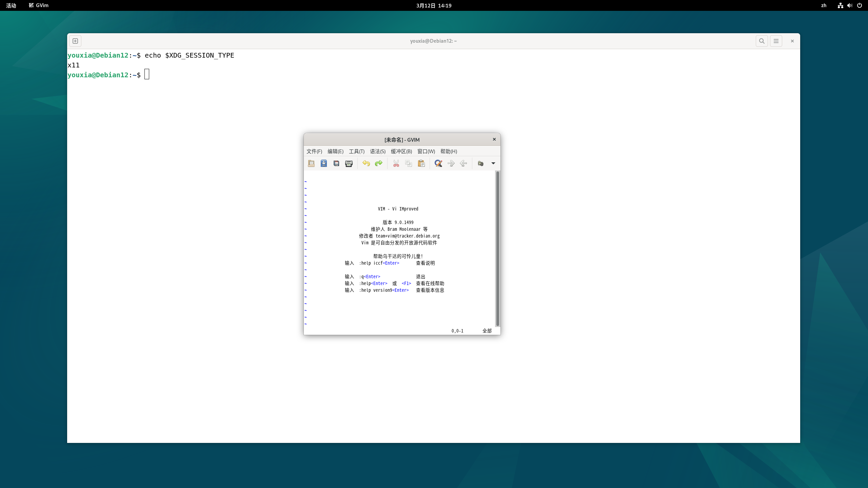The height and width of the screenshot is (488, 868).
Task: Expand the toolbar overflow dropdown arrow
Action: (x=493, y=163)
